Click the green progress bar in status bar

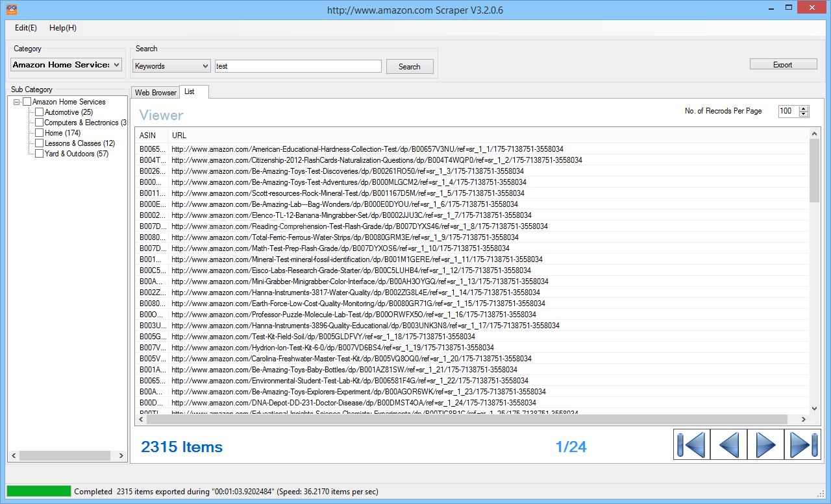pyautogui.click(x=38, y=491)
